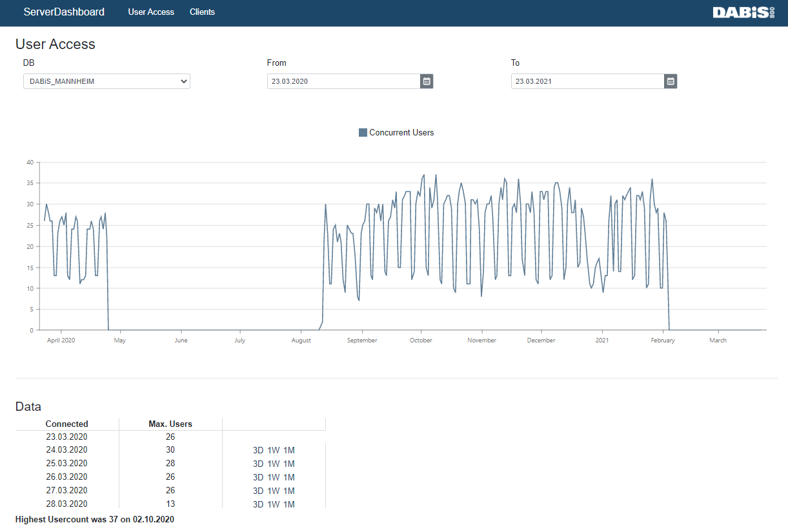788x532 pixels.
Task: Open the Clients menu item
Action: [x=202, y=12]
